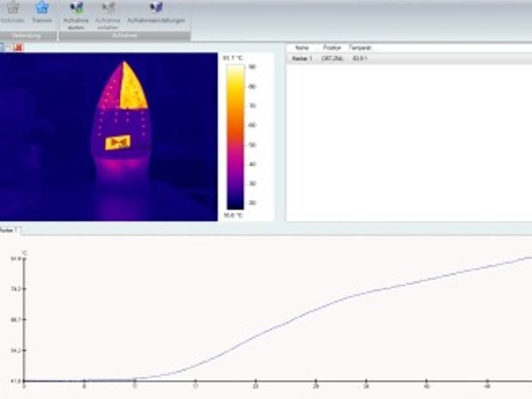Viewport: 532px width, 399px height.
Task: Start recording with Aufnahme starten
Action: coord(76,15)
